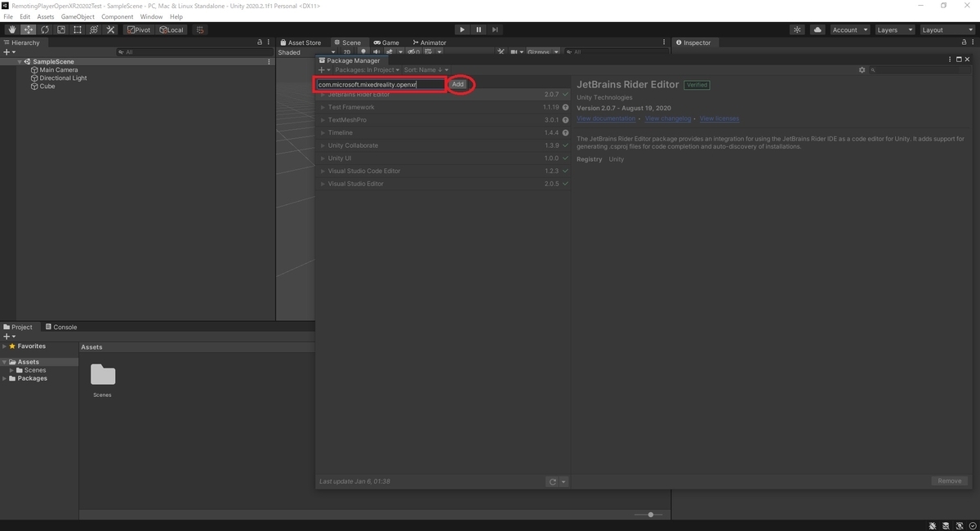Image resolution: width=980 pixels, height=531 pixels.
Task: Select the Rotate tool
Action: [x=45, y=29]
